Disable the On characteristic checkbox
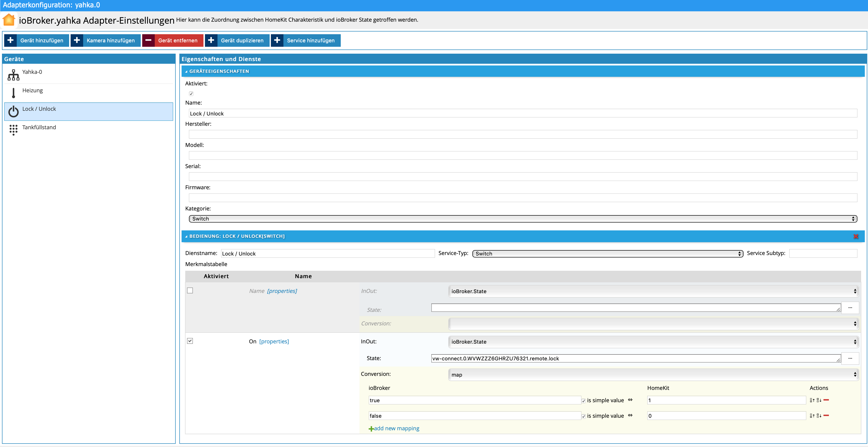 coord(190,341)
